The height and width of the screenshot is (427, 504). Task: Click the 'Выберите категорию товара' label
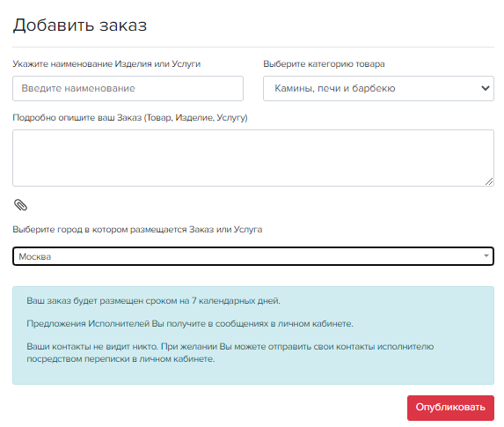[x=324, y=64]
